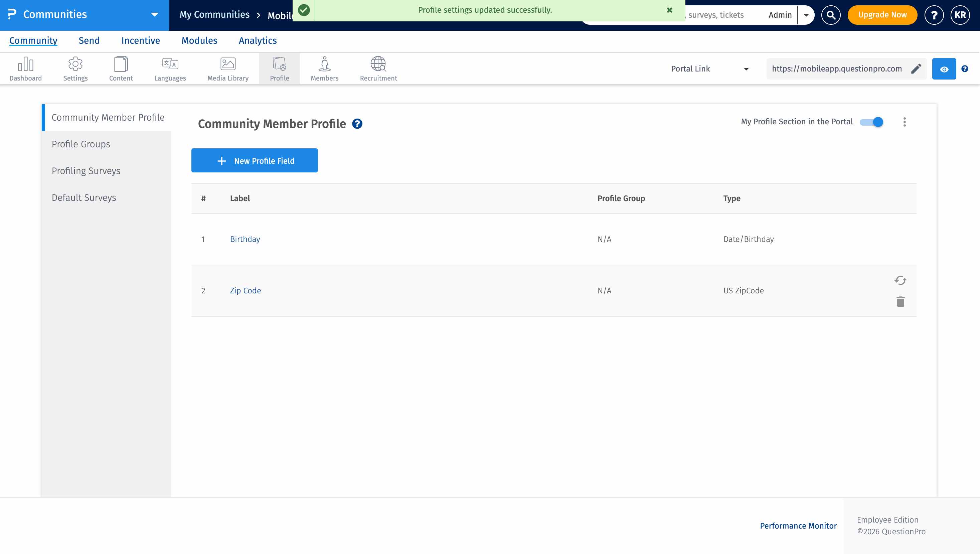Dismiss the success notification banner
The image size is (980, 554).
tap(670, 10)
